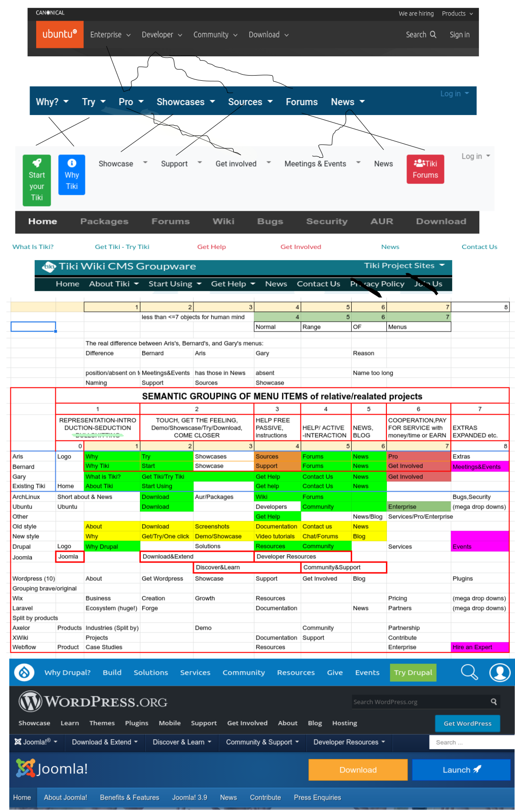The width and height of the screenshot is (515, 812).
Task: Expand Ubuntu Community menu
Action: pyautogui.click(x=215, y=35)
